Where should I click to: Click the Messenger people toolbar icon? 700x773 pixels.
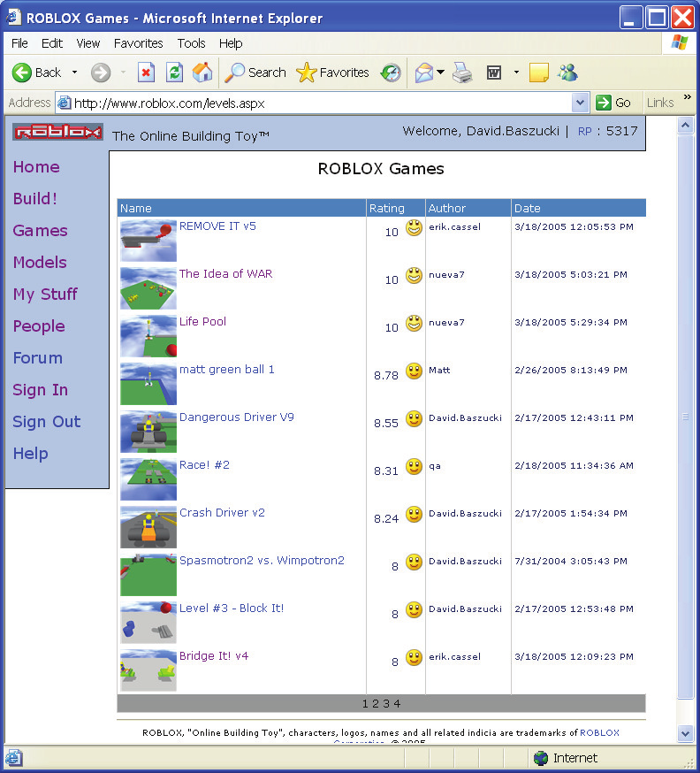pyautogui.click(x=567, y=73)
